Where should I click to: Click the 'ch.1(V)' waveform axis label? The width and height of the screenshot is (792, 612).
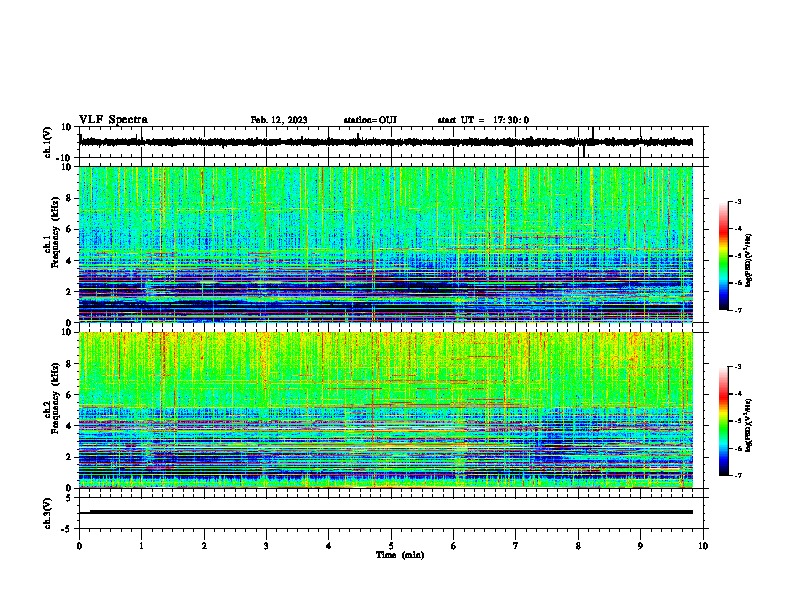coord(48,142)
